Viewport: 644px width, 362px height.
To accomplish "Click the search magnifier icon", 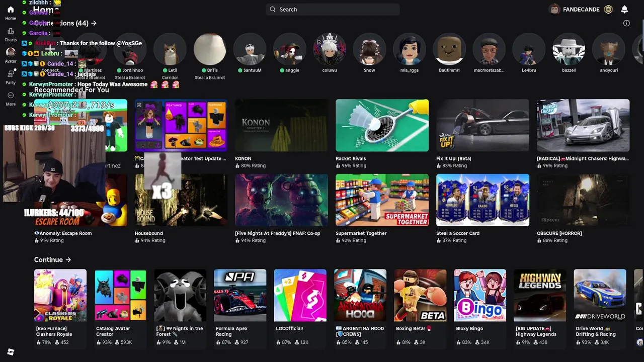I will [273, 9].
